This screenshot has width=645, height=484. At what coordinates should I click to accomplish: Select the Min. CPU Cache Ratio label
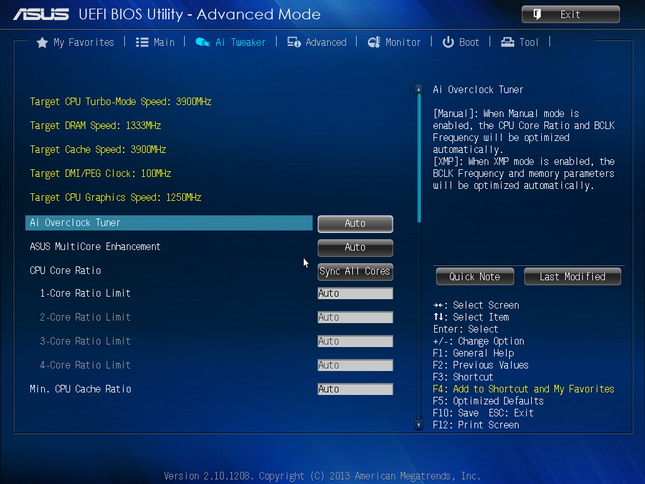[x=81, y=389]
